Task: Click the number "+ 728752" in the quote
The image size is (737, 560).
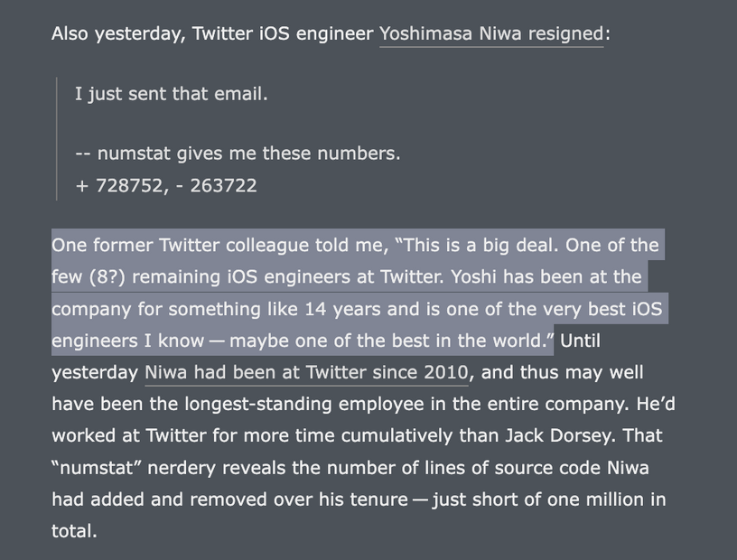Action: coord(119,185)
